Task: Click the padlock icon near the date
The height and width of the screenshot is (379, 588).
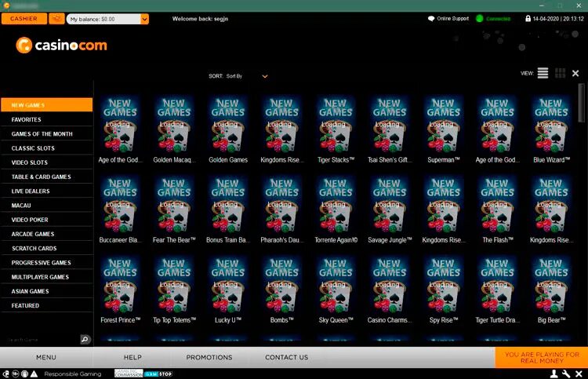Action: [x=528, y=18]
